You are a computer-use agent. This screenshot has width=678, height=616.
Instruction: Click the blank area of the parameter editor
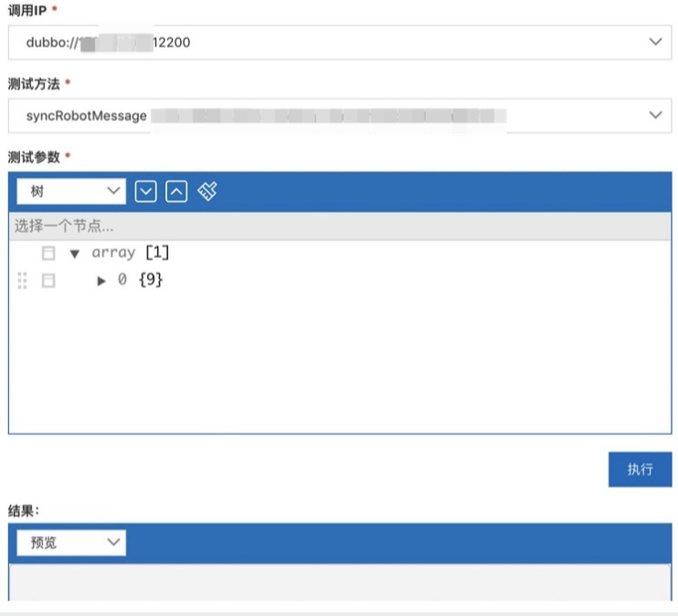(339, 366)
